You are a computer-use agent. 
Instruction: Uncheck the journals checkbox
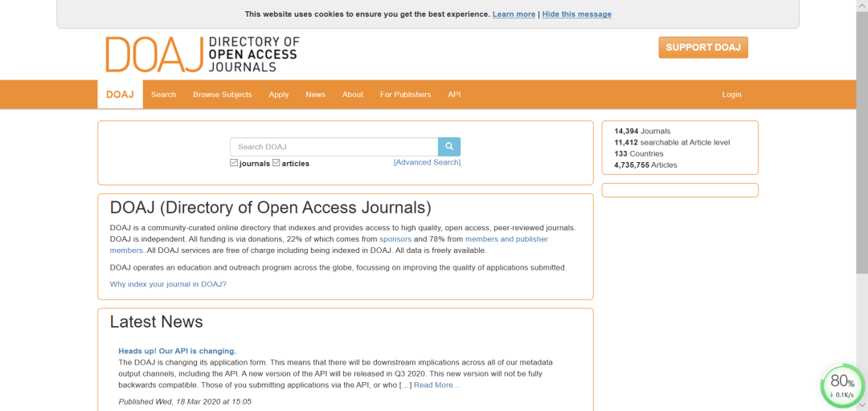point(234,163)
